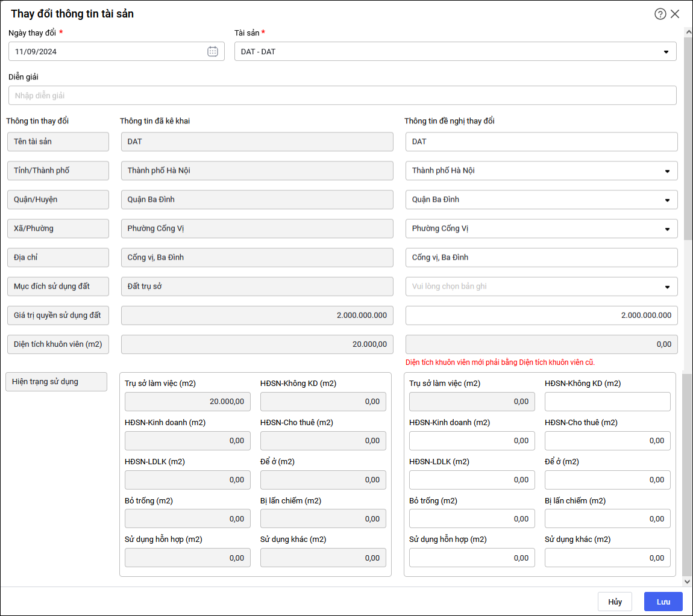Open the Quận/Huyện dropdown arrow
Screen dimensions: 693x616
[667, 200]
